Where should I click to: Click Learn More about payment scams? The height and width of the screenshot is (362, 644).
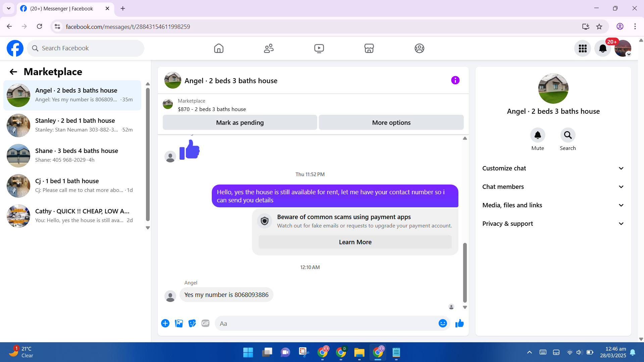[355, 242]
